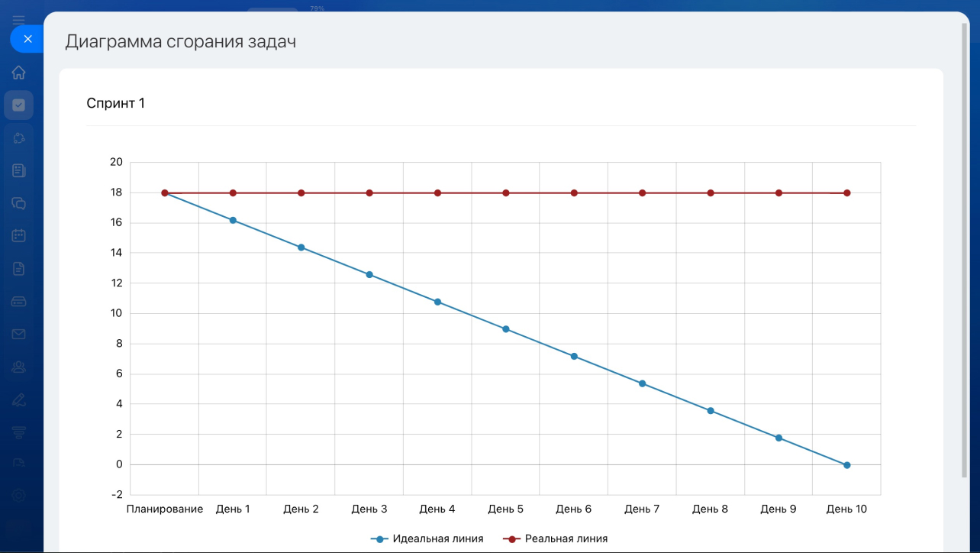Click the real line point at День 10
Screen dimensions: 980x553
[x=846, y=193]
